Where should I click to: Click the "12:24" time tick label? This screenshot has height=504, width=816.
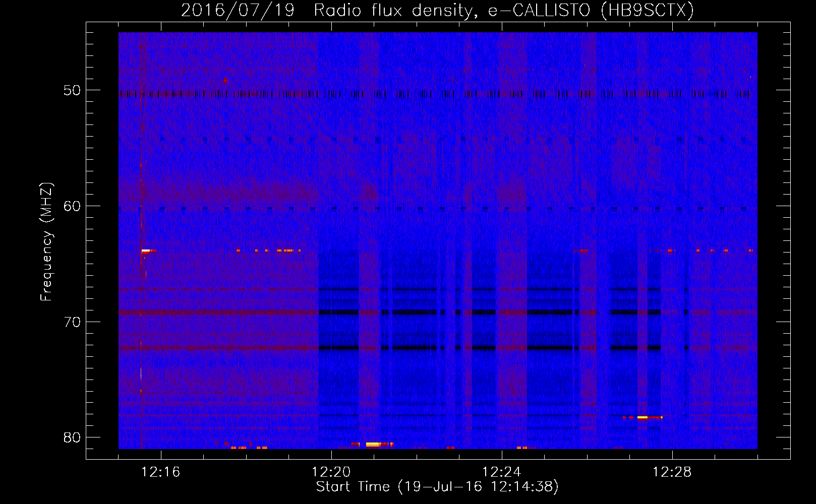point(502,472)
